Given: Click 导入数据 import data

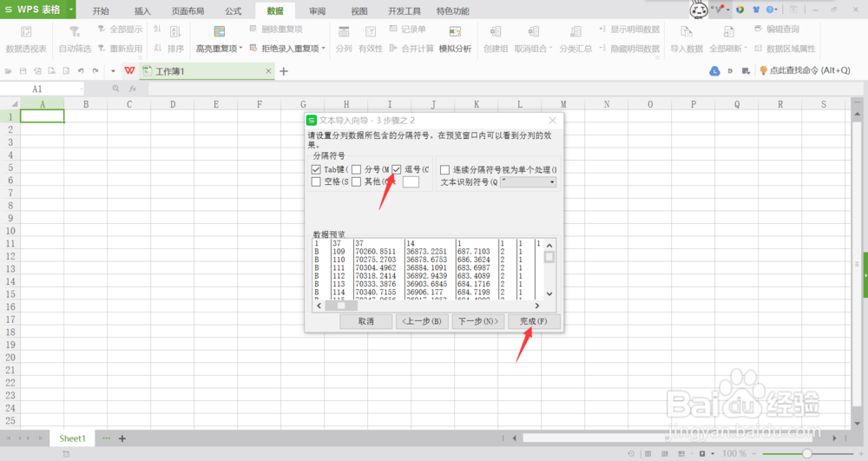Looking at the screenshot, I should point(687,39).
